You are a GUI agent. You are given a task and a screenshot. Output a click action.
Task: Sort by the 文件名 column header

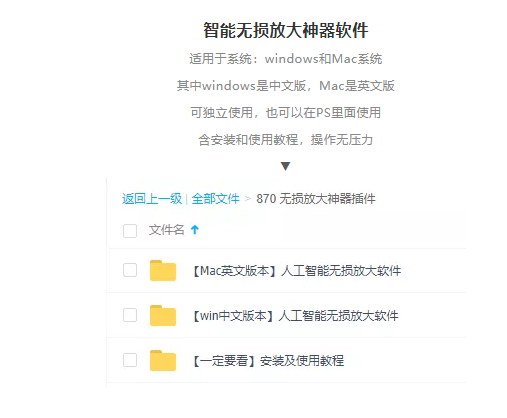tap(166, 230)
